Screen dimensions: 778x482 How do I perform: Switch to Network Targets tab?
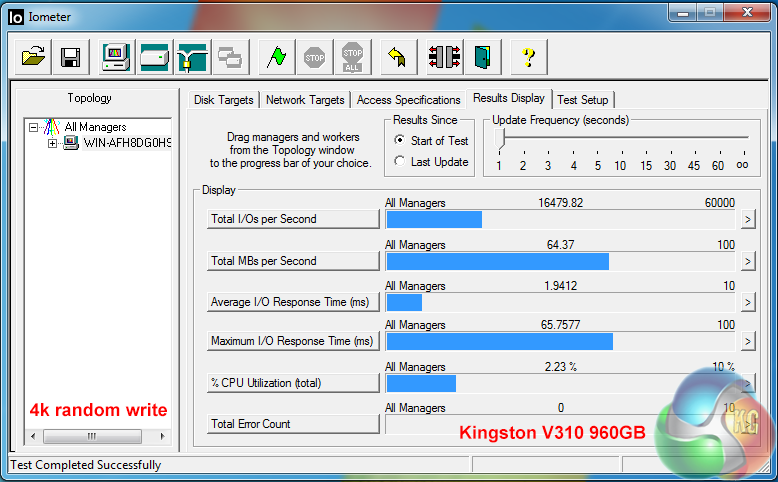(305, 100)
